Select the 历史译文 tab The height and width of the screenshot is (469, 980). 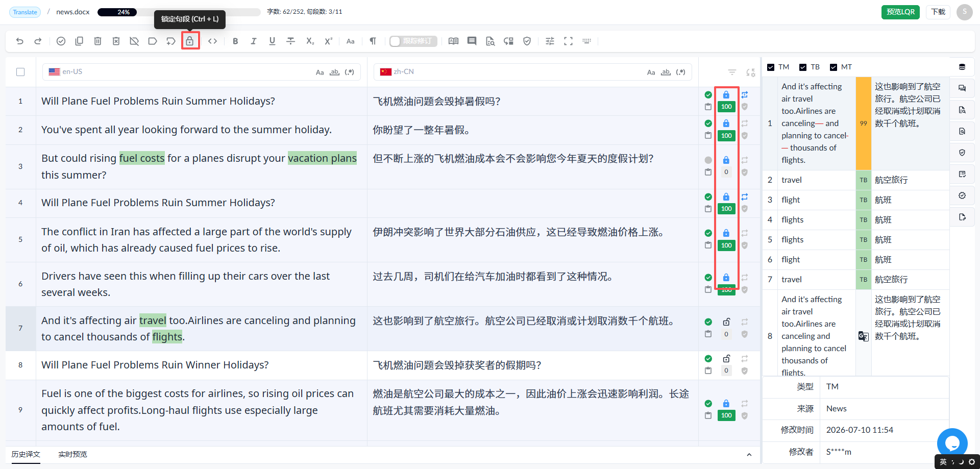coord(26,454)
